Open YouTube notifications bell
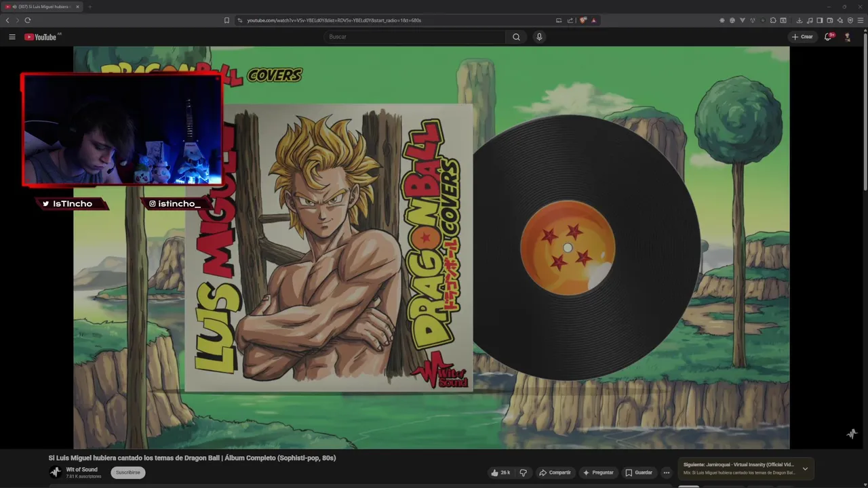Viewport: 868px width, 488px height. tap(828, 37)
